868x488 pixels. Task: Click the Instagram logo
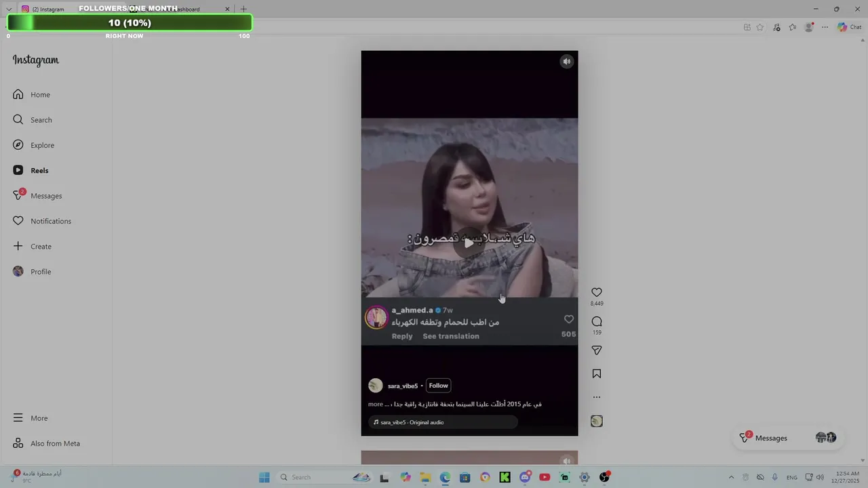tap(36, 60)
